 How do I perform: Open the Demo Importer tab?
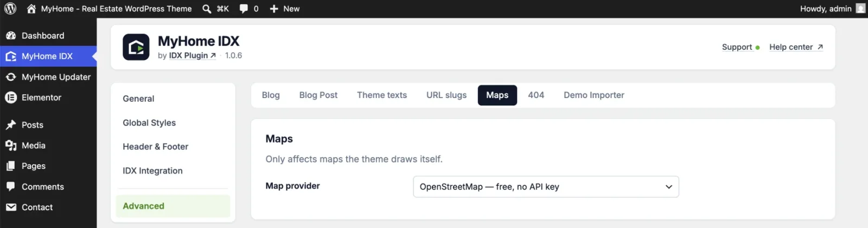click(594, 95)
